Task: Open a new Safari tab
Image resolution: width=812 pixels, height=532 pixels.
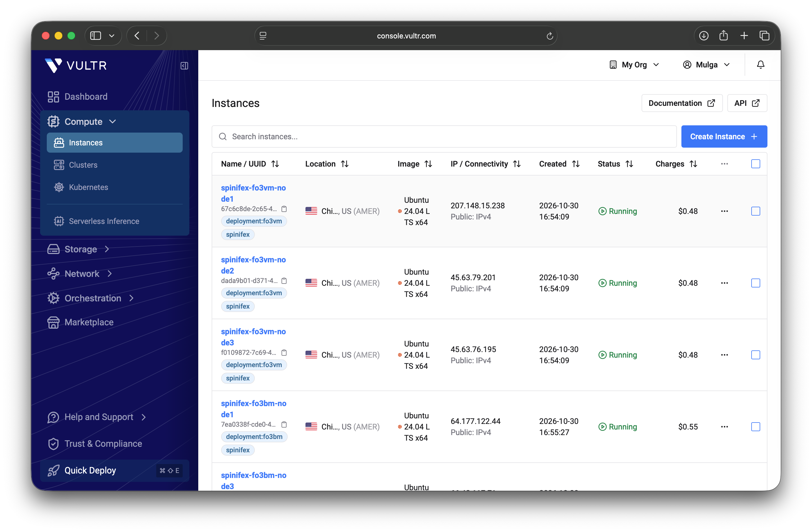Action: [744, 35]
